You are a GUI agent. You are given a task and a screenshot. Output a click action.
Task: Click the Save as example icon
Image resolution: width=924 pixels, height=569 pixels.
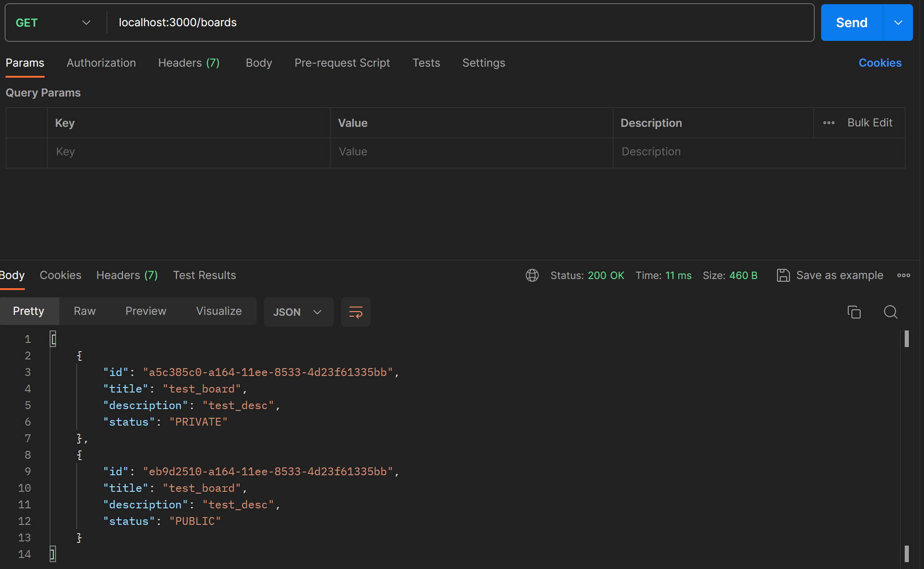783,275
